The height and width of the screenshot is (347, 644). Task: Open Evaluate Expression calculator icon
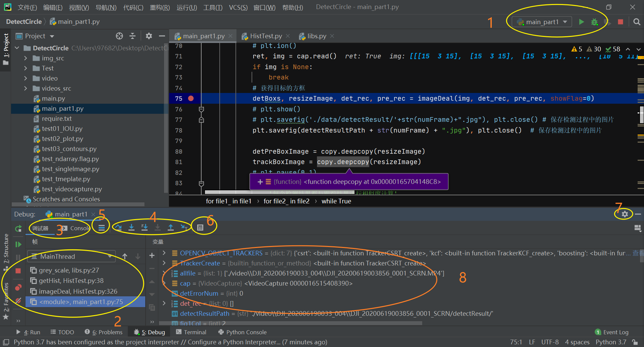click(200, 228)
